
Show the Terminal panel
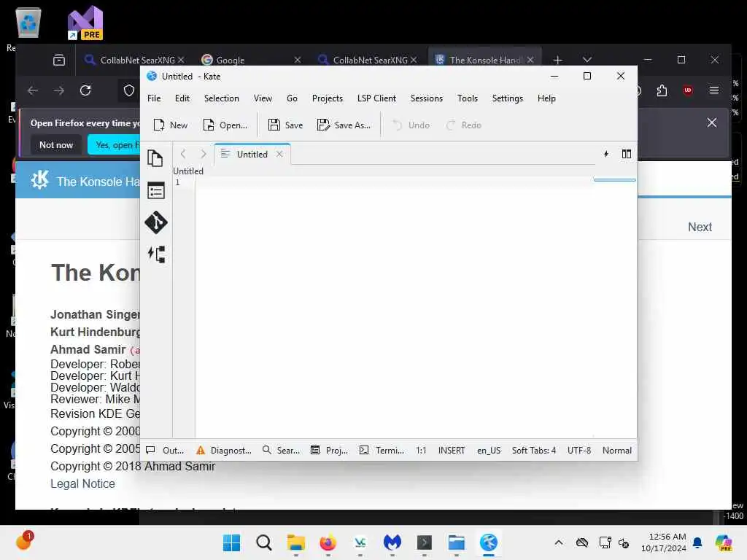(x=382, y=451)
